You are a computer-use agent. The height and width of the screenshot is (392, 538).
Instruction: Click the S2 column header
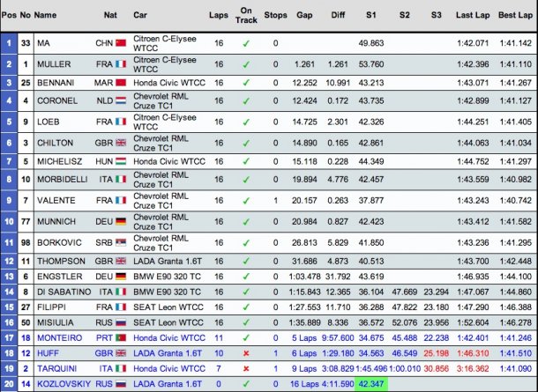pos(405,15)
